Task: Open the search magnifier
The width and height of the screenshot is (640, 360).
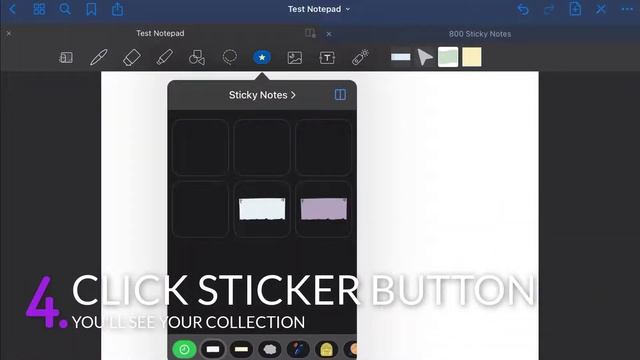Action: pyautogui.click(x=64, y=9)
